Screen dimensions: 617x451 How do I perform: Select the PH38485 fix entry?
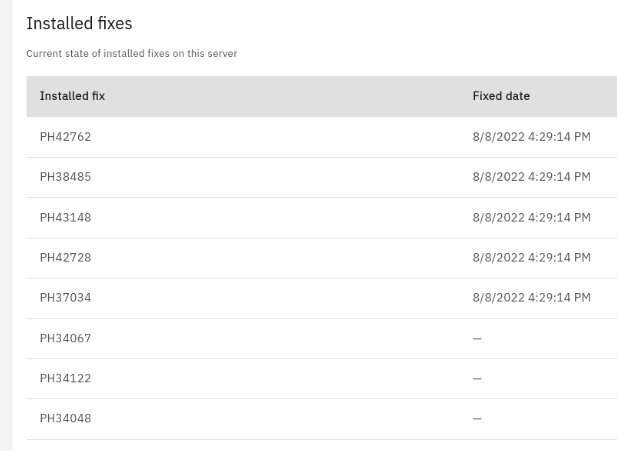(65, 177)
